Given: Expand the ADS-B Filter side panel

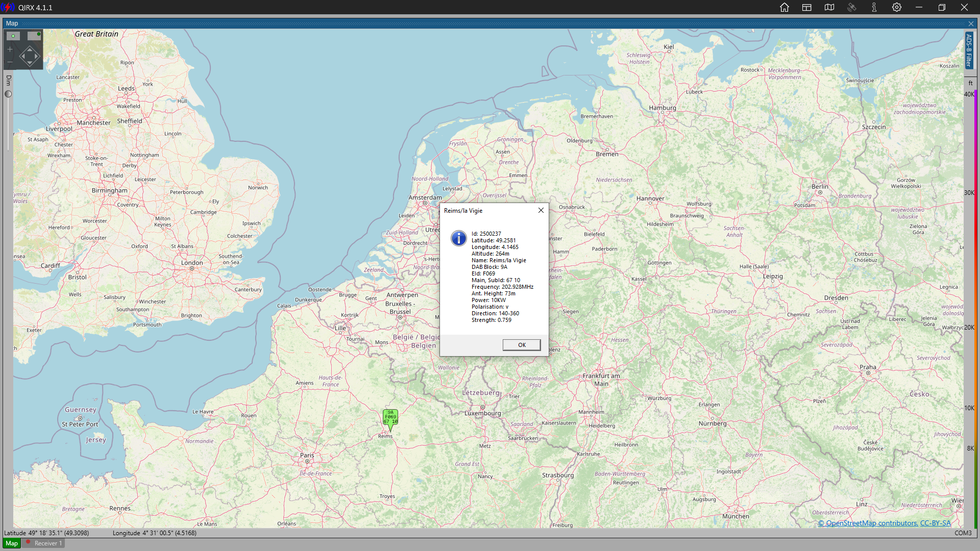Looking at the screenshot, I should point(969,50).
